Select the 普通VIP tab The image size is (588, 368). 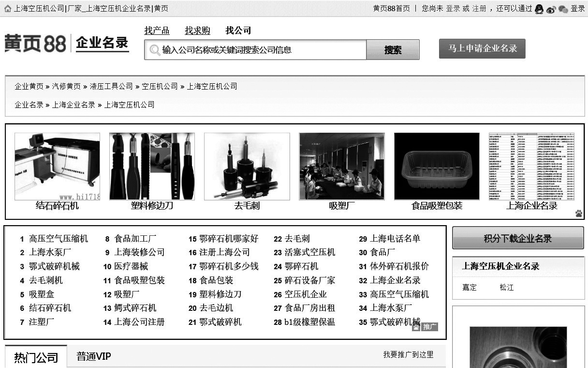[x=94, y=357]
